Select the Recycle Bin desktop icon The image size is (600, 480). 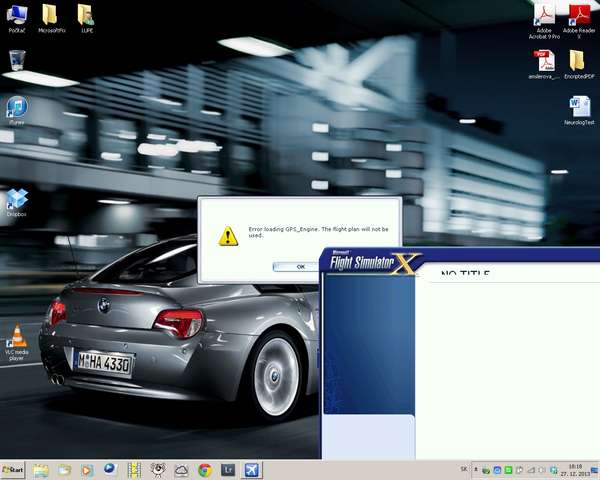17,60
